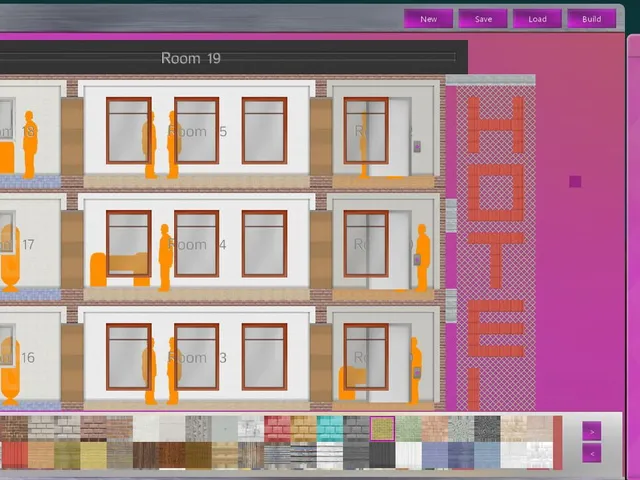Pick the highlighted yellow-green texture swatch
Screen dimensions: 640x480
click(x=382, y=429)
